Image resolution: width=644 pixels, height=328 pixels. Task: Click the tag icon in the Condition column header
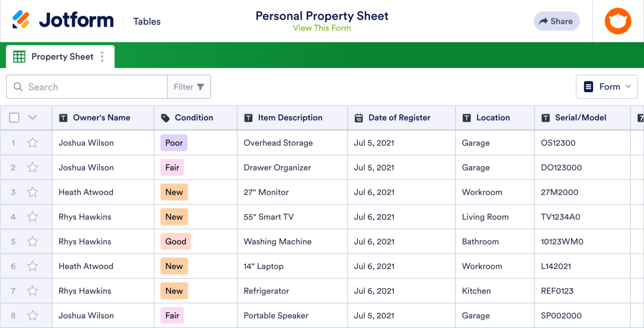click(x=165, y=117)
